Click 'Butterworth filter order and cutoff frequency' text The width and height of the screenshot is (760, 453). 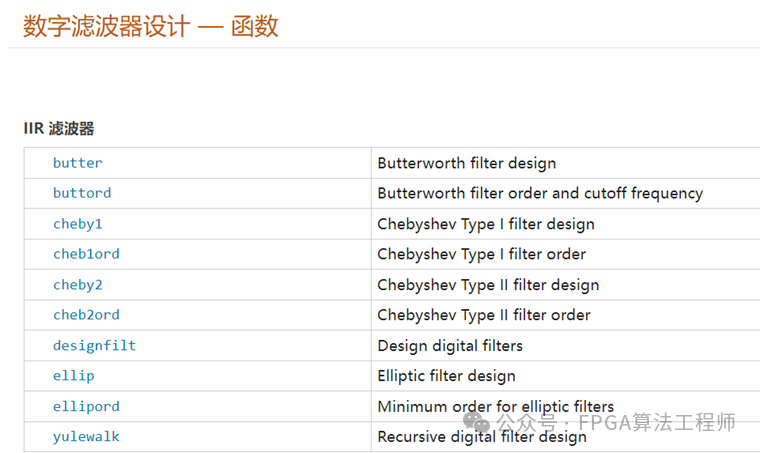coord(540,193)
